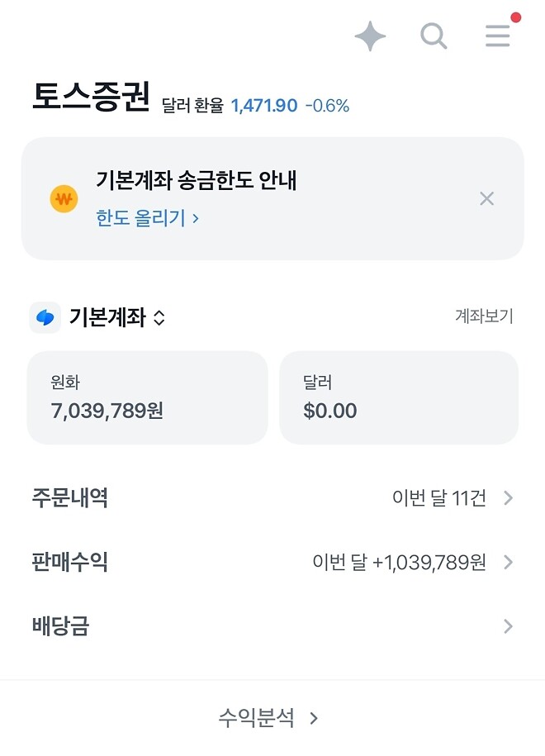The image size is (545, 756).
Task: Open the 배당금 section chevron
Action: pyautogui.click(x=507, y=626)
